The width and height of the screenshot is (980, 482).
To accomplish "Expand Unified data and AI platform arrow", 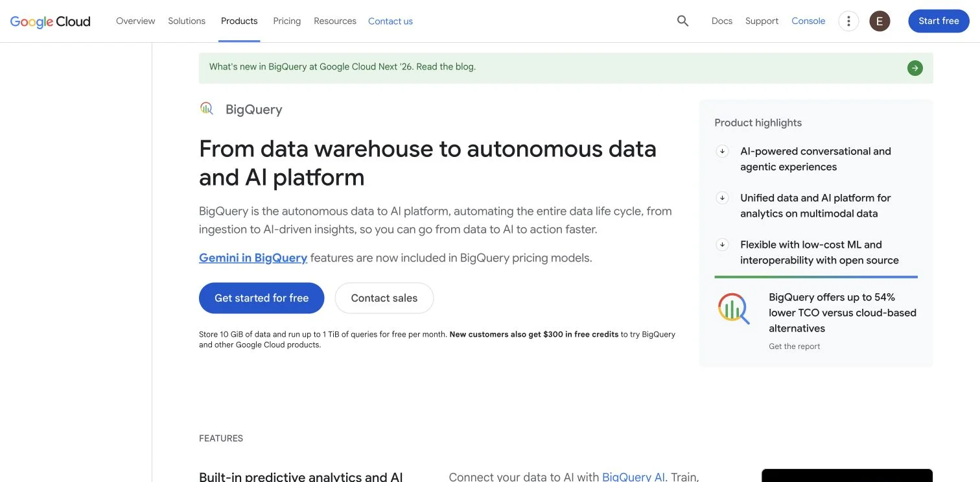I will click(x=722, y=198).
